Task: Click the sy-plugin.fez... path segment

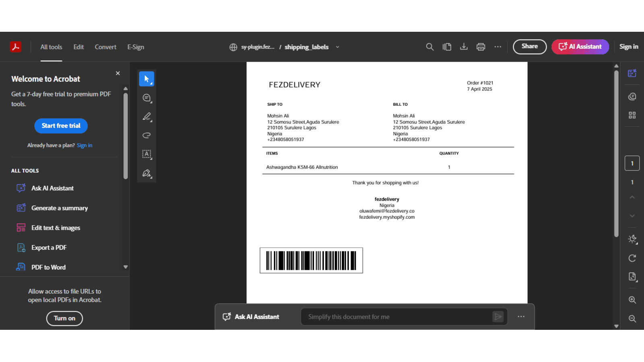Action: tap(258, 47)
